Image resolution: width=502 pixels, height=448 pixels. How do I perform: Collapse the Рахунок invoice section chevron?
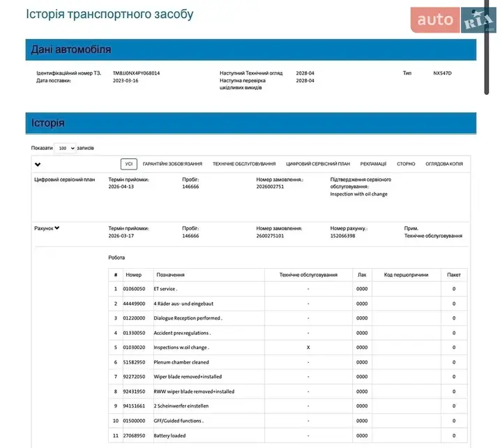[57, 228]
